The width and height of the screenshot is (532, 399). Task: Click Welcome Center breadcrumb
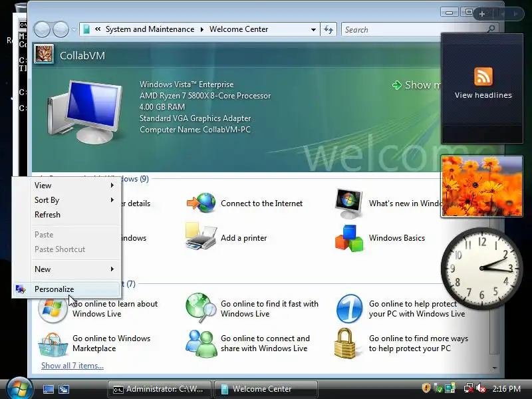coord(239,29)
